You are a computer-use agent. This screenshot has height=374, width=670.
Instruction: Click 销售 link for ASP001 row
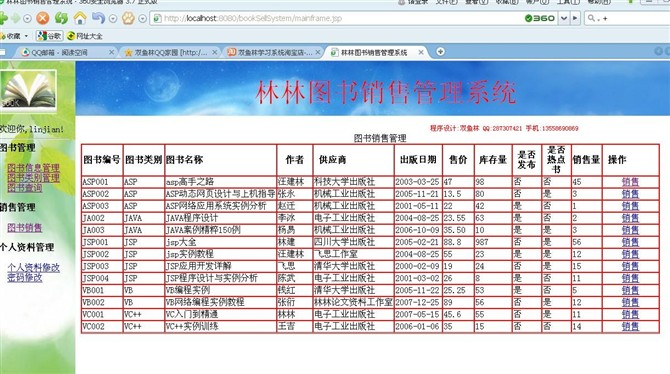click(630, 182)
